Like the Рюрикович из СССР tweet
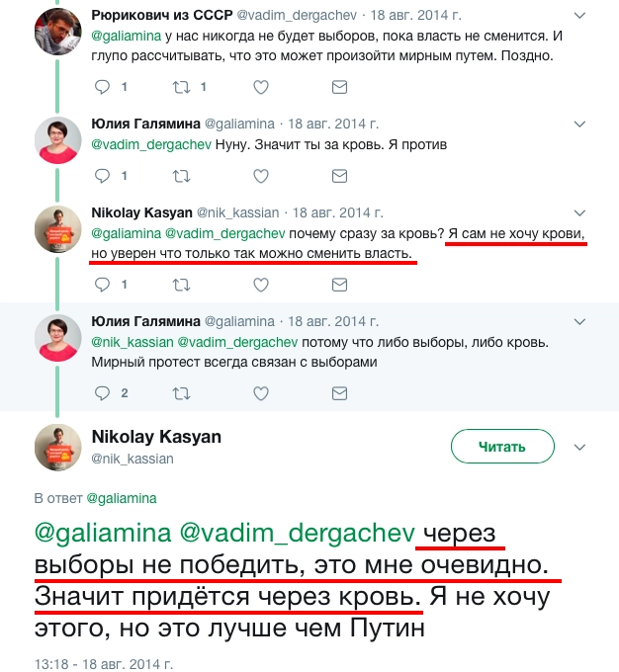The image size is (619, 672). tap(261, 87)
